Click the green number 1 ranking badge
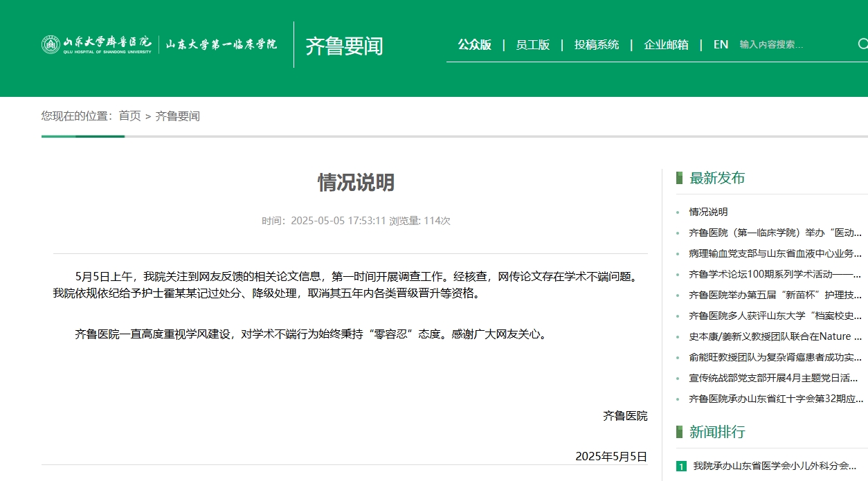The width and height of the screenshot is (868, 481). (681, 466)
